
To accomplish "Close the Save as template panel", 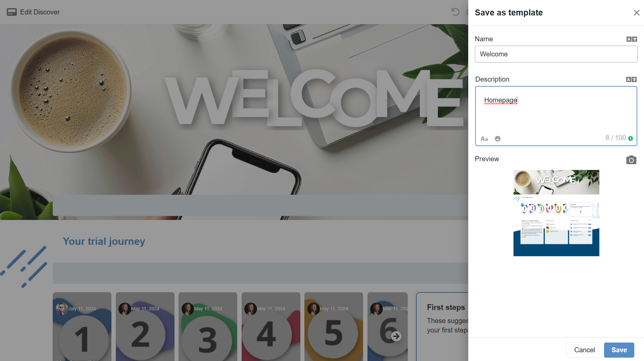I will pyautogui.click(x=636, y=13).
